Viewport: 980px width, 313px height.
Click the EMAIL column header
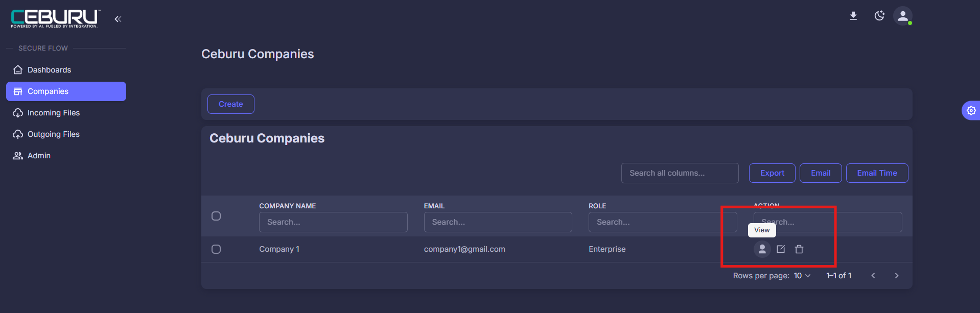(x=434, y=206)
